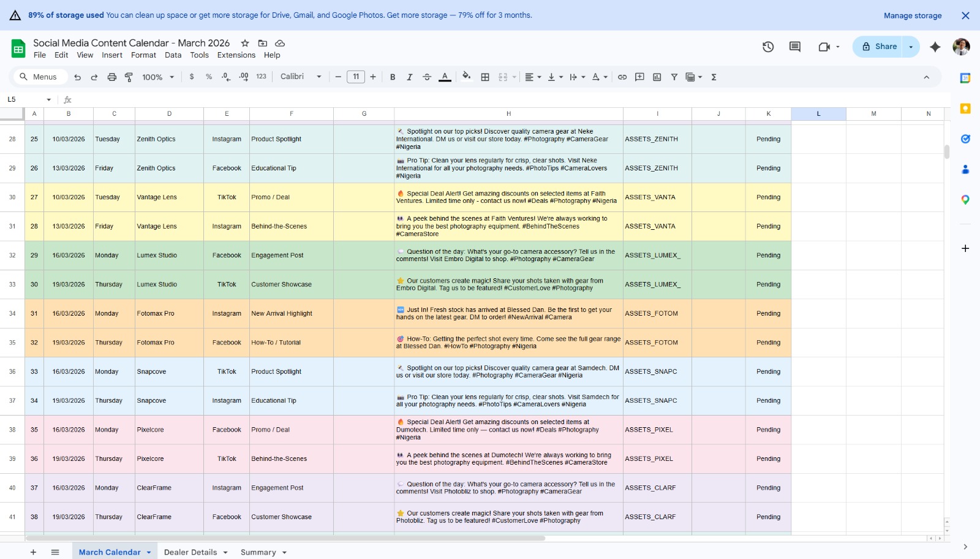Decrease the font size
This screenshot has width=980, height=559.
(338, 77)
